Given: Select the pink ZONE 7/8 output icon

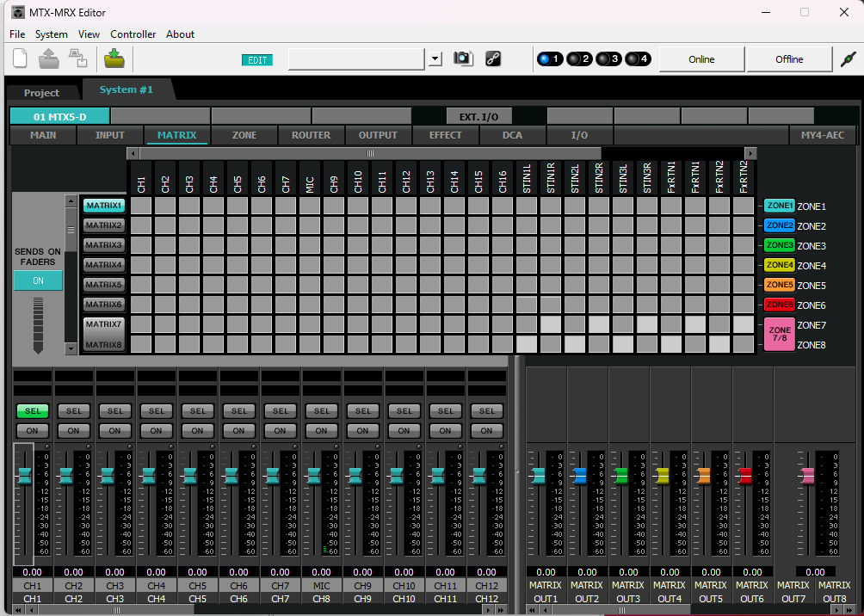Looking at the screenshot, I should (780, 334).
